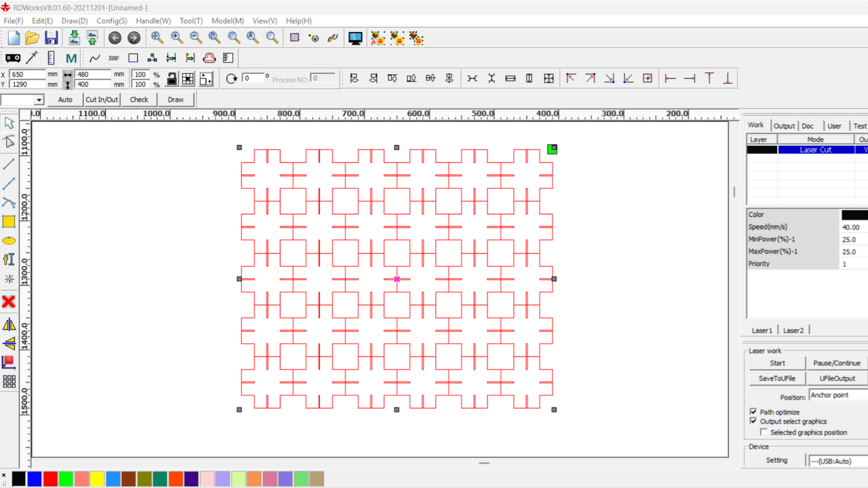Open the preview monitor icon
Screen dimensions: 868x488
click(x=355, y=38)
